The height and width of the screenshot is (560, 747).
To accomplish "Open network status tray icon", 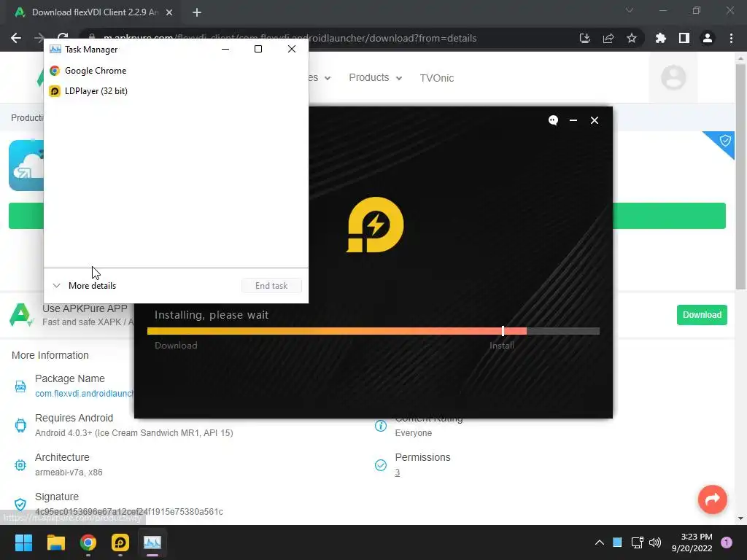I will pyautogui.click(x=637, y=542).
